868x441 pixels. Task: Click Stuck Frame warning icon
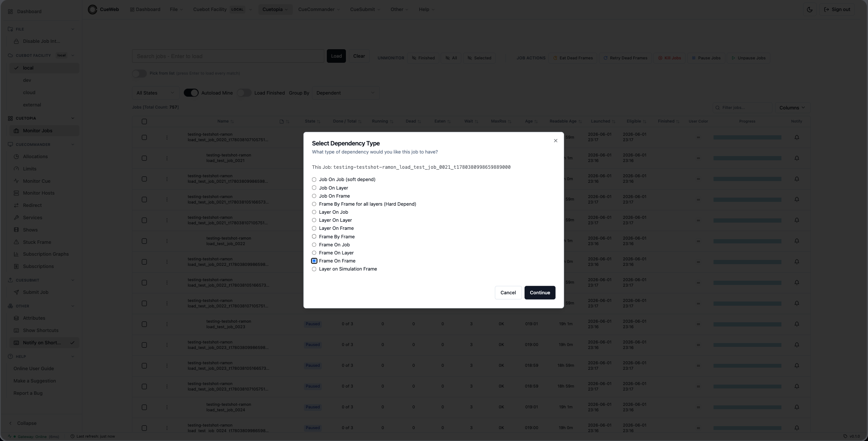click(x=16, y=243)
